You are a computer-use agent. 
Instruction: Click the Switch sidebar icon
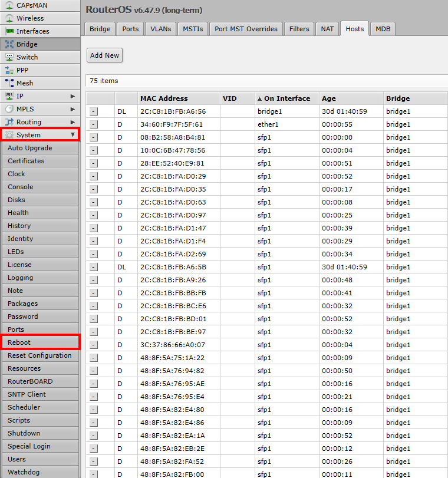point(9,57)
